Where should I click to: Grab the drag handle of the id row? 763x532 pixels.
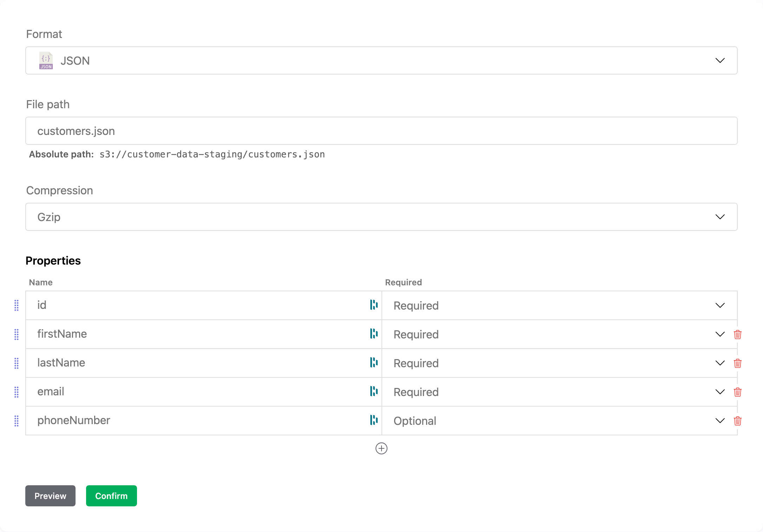[16, 305]
